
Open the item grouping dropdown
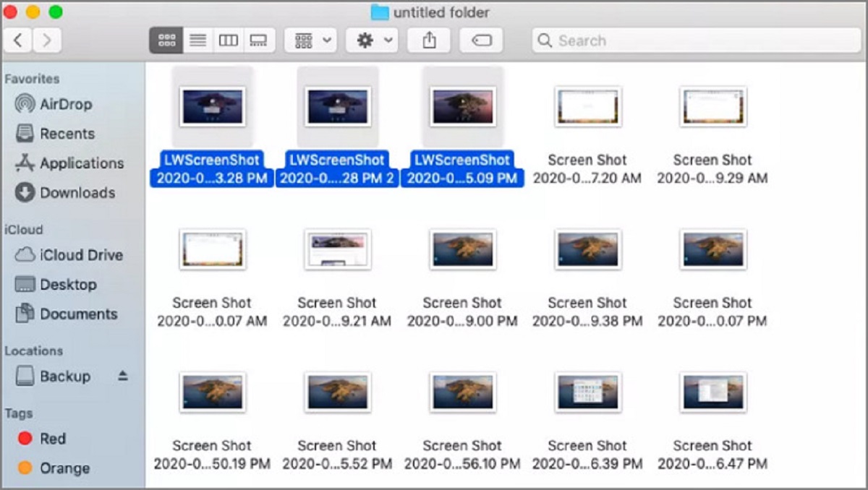pos(310,40)
